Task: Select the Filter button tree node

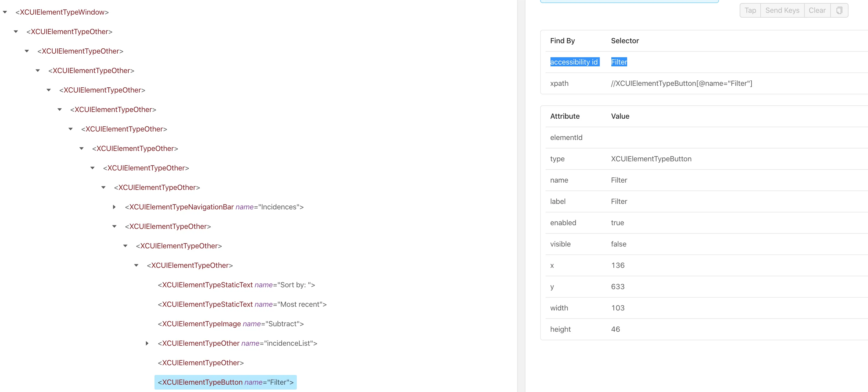Action: click(x=225, y=382)
